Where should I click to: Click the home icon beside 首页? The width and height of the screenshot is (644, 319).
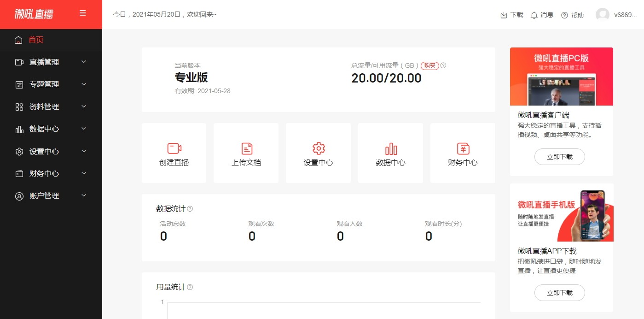pos(18,40)
